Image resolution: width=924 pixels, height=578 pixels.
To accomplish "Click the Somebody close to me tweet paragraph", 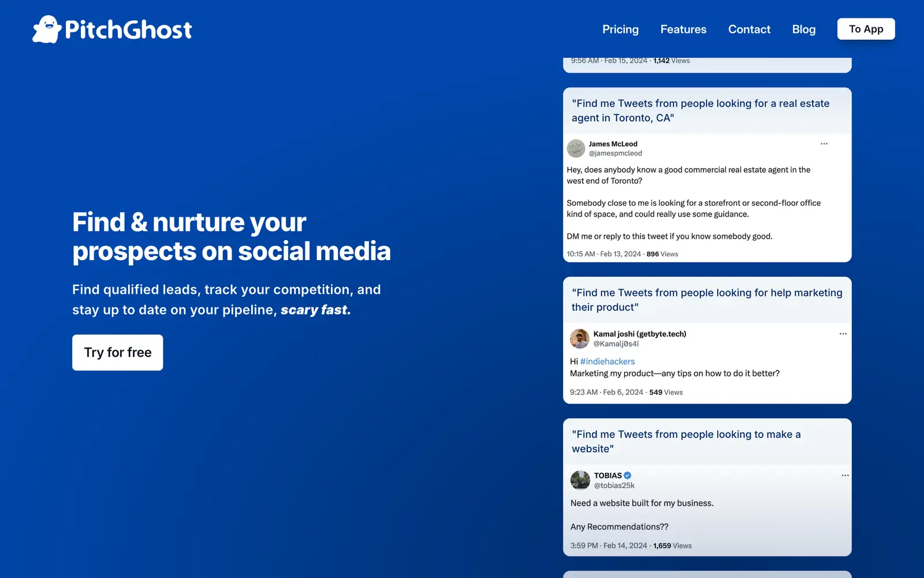I will tap(694, 209).
